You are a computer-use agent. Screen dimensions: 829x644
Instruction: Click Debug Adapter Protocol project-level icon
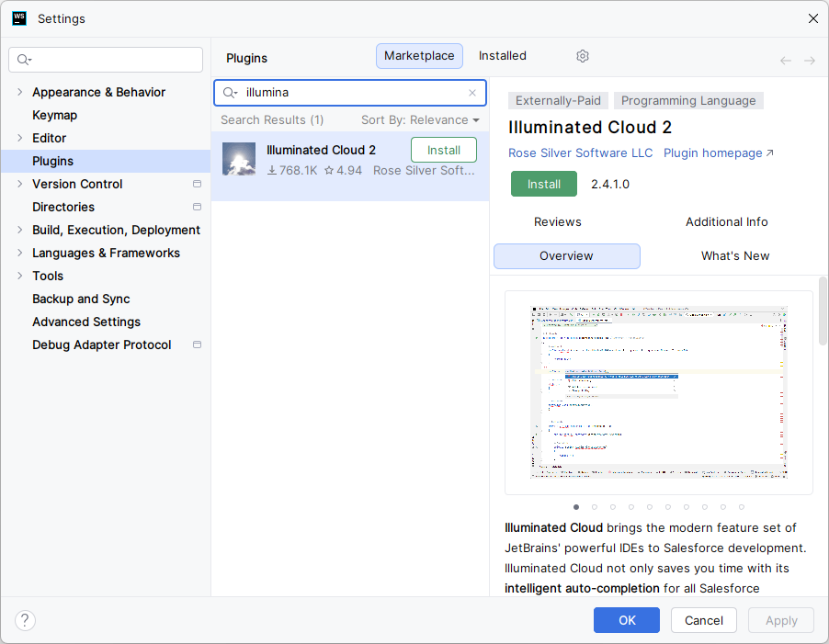[198, 345]
